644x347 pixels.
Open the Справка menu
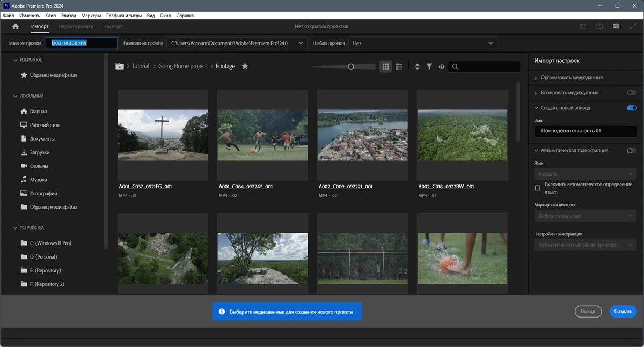pos(185,16)
